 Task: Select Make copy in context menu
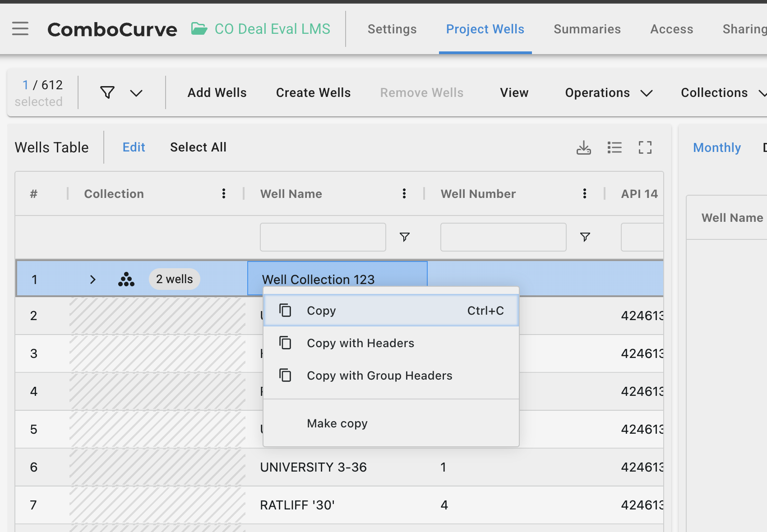pos(337,423)
